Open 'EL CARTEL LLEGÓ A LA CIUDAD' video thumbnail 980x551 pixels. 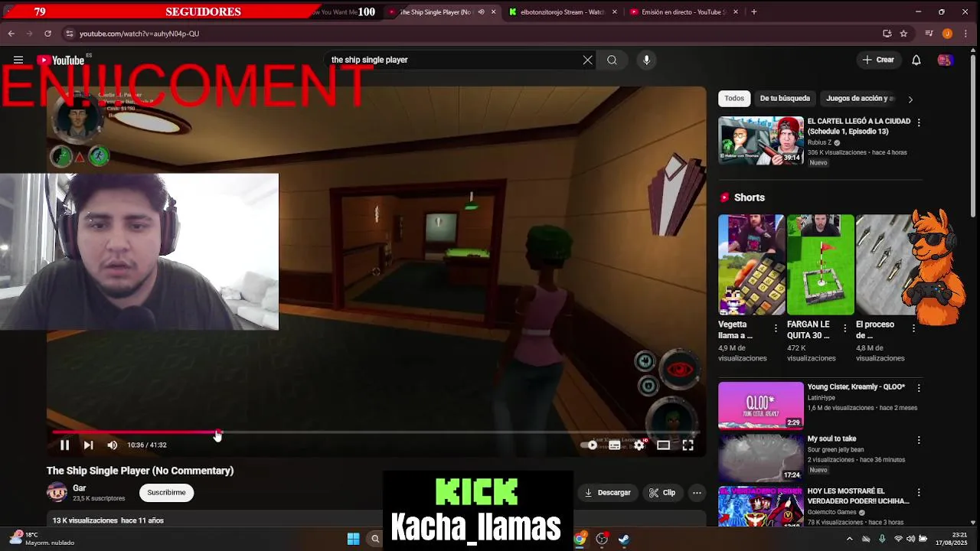click(761, 140)
